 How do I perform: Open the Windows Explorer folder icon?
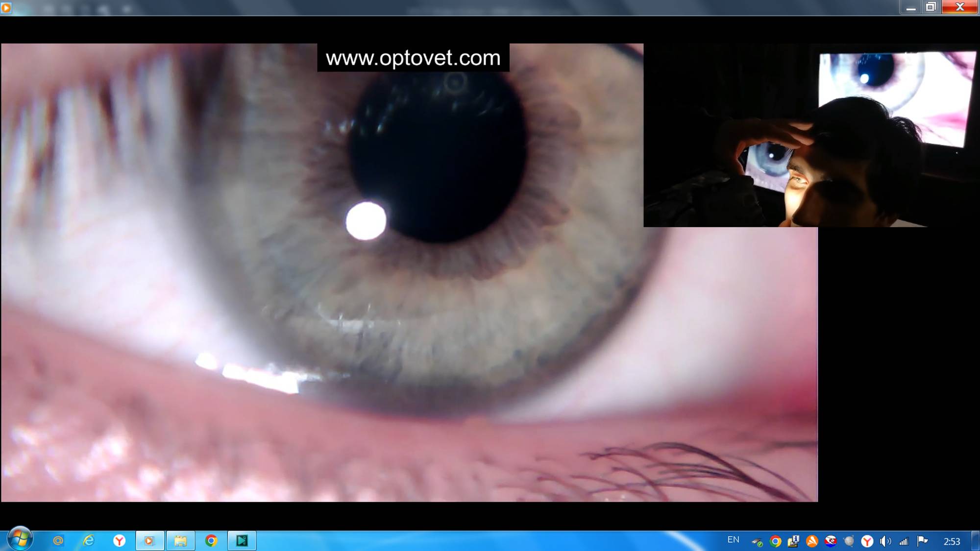180,541
